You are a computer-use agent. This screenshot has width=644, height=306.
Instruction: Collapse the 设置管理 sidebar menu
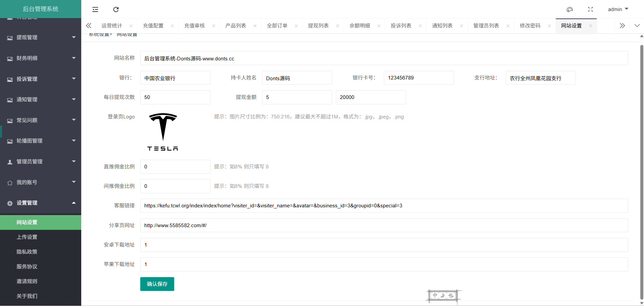pyautogui.click(x=41, y=203)
